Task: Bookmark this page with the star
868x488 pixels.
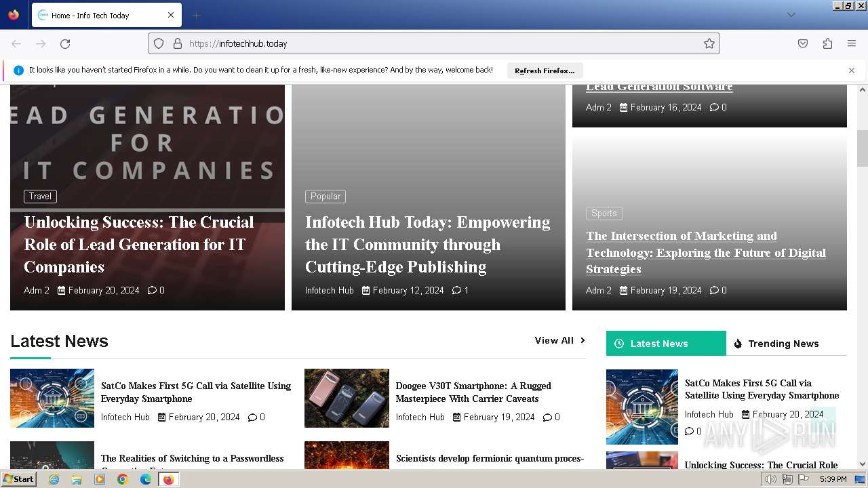Action: pos(709,43)
